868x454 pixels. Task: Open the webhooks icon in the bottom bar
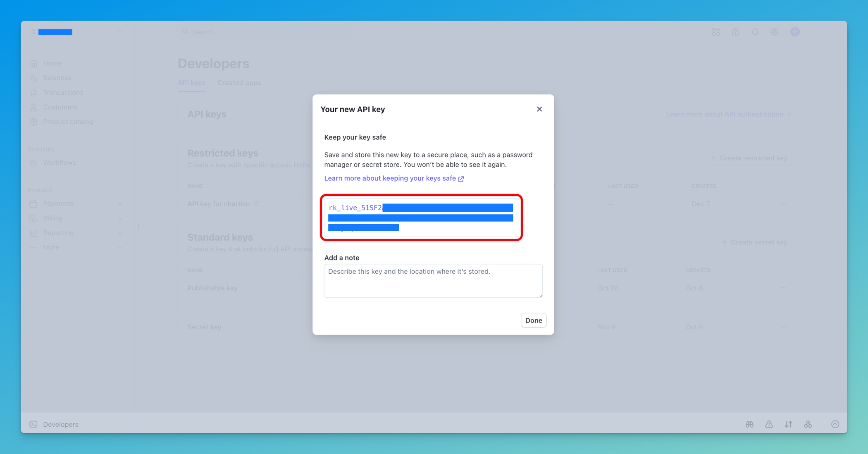pyautogui.click(x=808, y=424)
